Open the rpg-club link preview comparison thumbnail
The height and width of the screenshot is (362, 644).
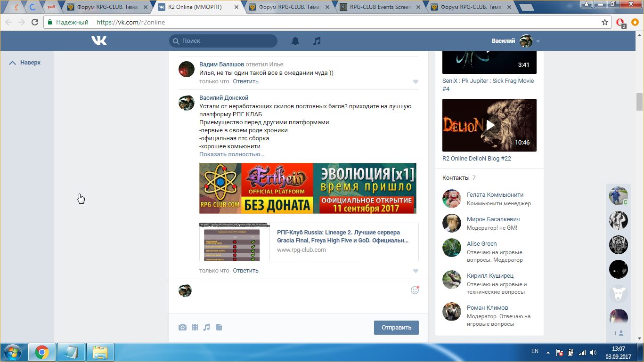pos(235,242)
